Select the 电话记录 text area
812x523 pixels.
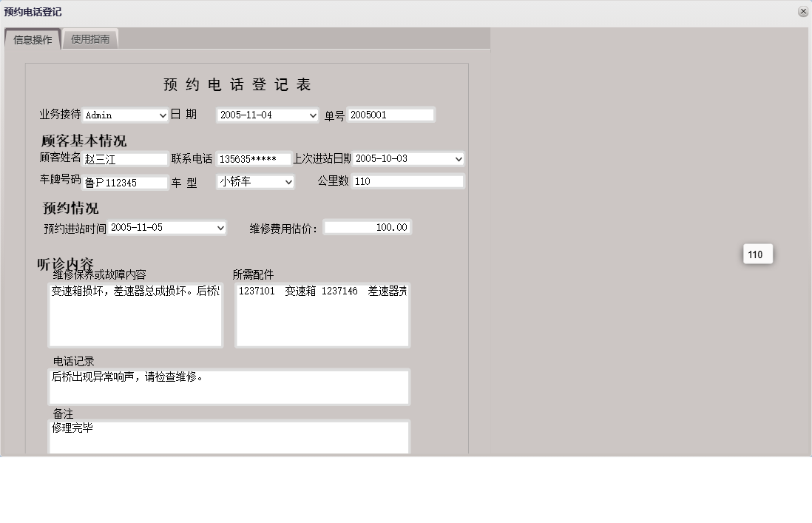229,386
